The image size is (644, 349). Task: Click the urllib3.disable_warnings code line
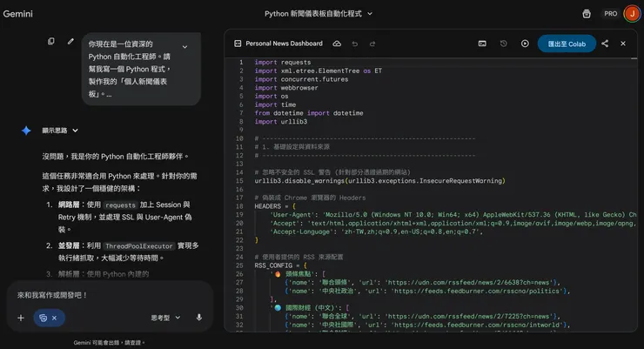pos(380,181)
